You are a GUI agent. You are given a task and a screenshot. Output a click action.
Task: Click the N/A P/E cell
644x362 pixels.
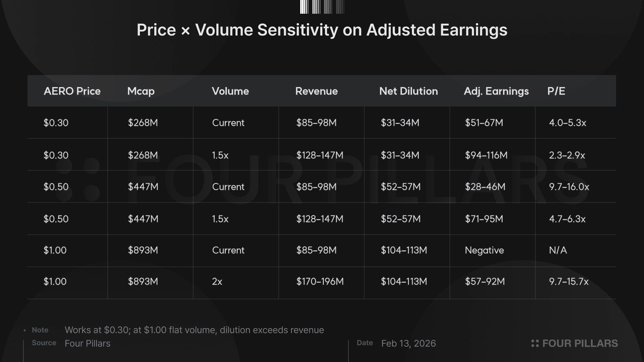pyautogui.click(x=558, y=250)
